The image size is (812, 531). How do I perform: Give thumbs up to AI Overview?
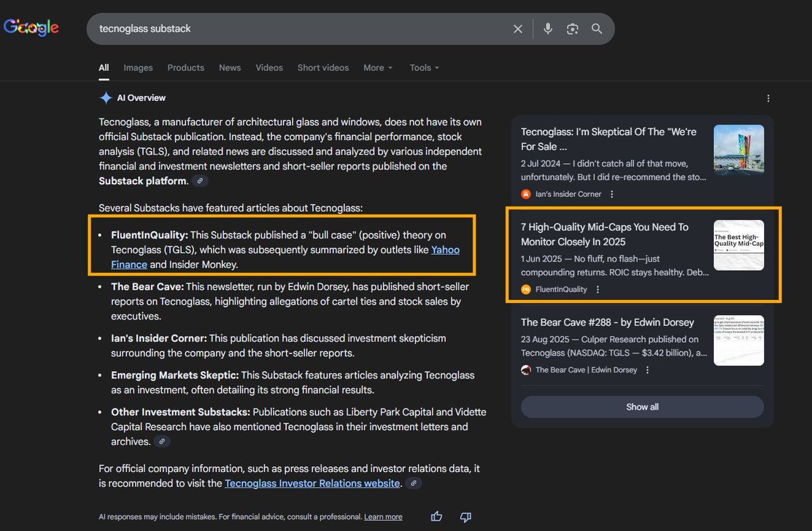[436, 517]
